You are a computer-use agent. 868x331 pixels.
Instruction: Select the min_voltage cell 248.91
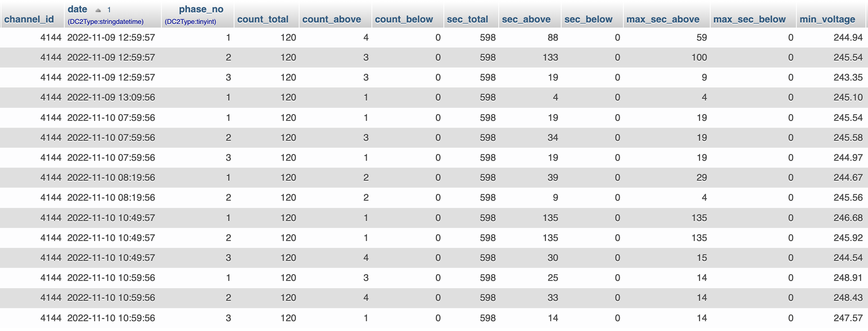(x=848, y=278)
